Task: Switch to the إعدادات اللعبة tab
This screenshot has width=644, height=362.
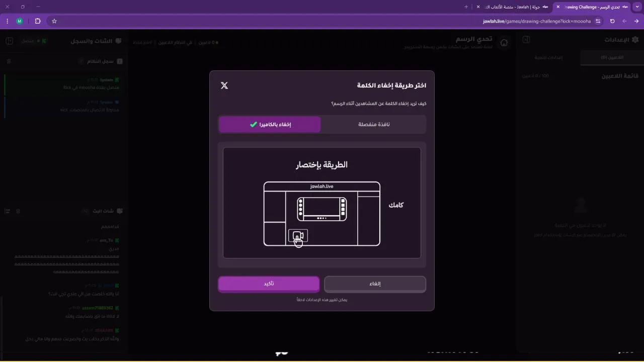Action: tap(548, 57)
